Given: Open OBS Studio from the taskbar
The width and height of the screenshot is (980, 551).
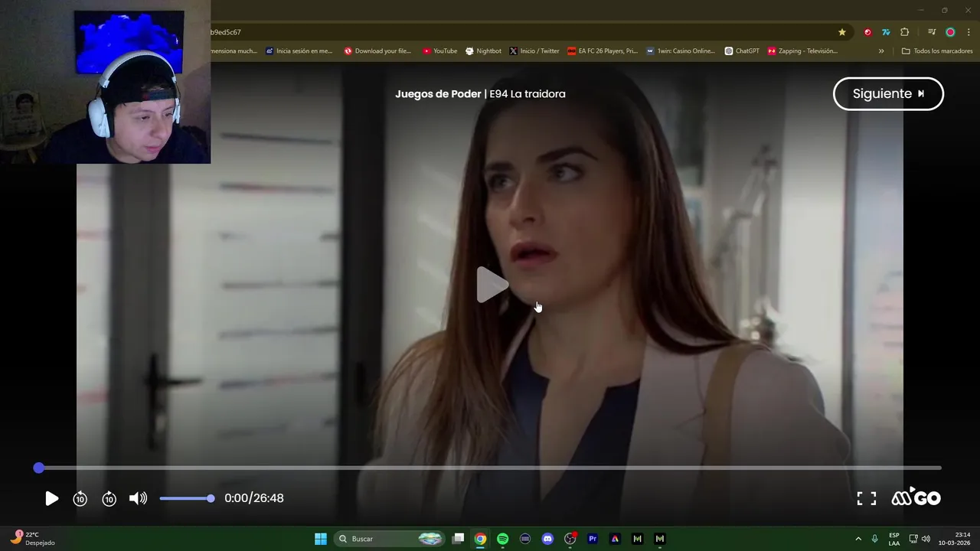Looking at the screenshot, I should pyautogui.click(x=570, y=539).
